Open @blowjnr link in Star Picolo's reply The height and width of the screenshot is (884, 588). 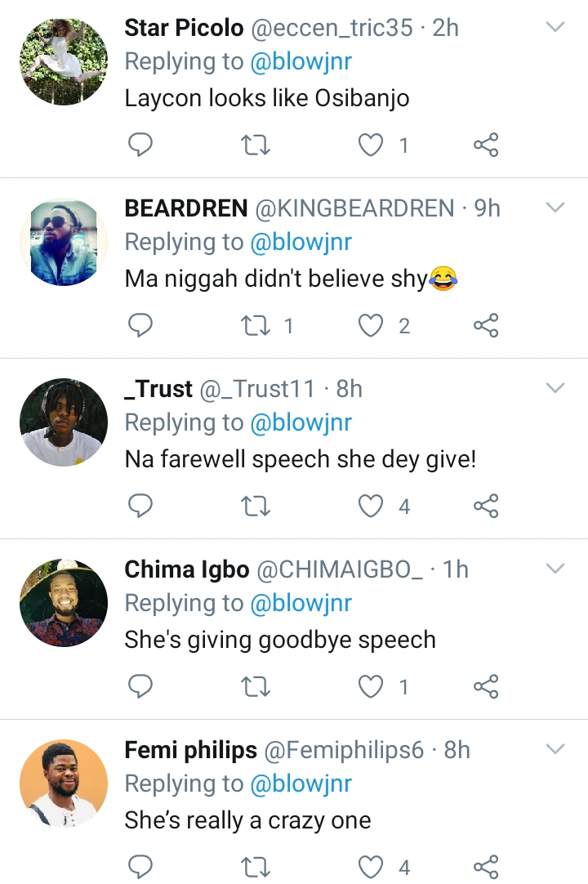pos(301,62)
